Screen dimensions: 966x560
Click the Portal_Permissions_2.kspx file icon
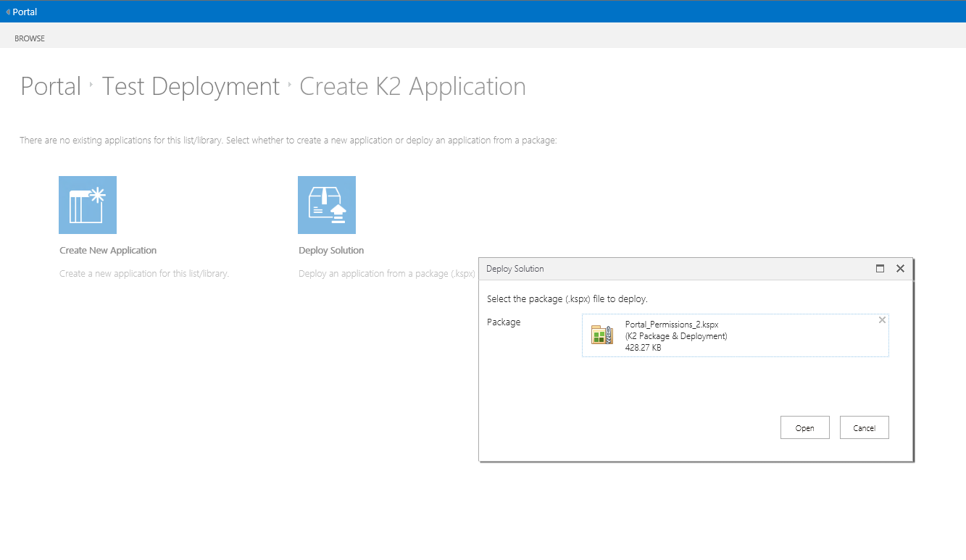(x=602, y=335)
